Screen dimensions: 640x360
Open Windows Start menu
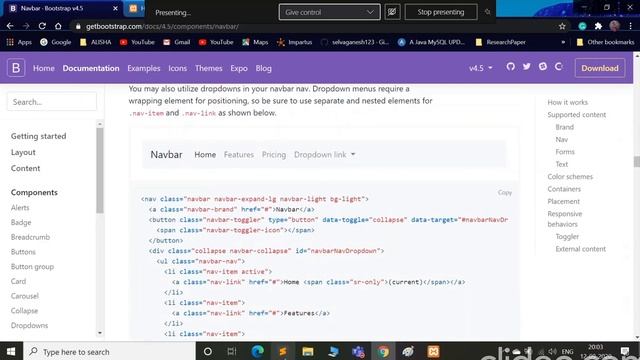pos(11,351)
